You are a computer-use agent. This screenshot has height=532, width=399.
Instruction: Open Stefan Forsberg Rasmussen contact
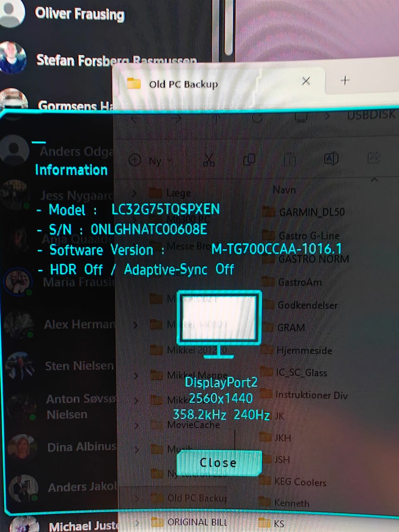[x=116, y=60]
